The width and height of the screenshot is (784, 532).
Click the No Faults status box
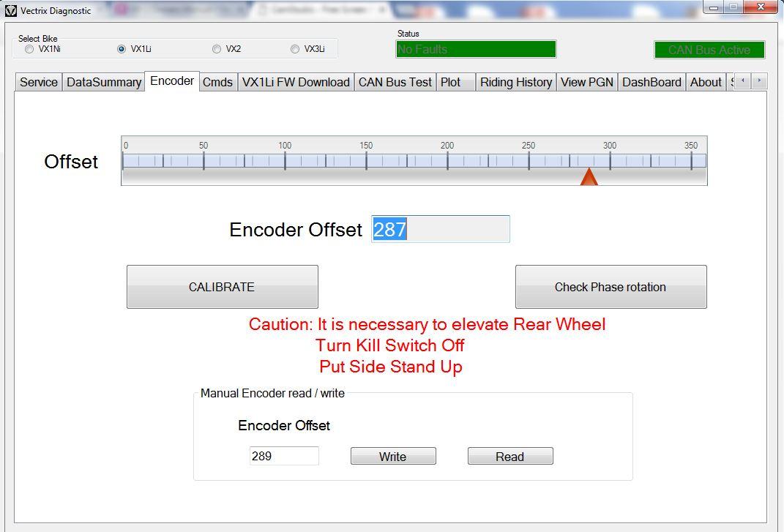click(x=476, y=49)
